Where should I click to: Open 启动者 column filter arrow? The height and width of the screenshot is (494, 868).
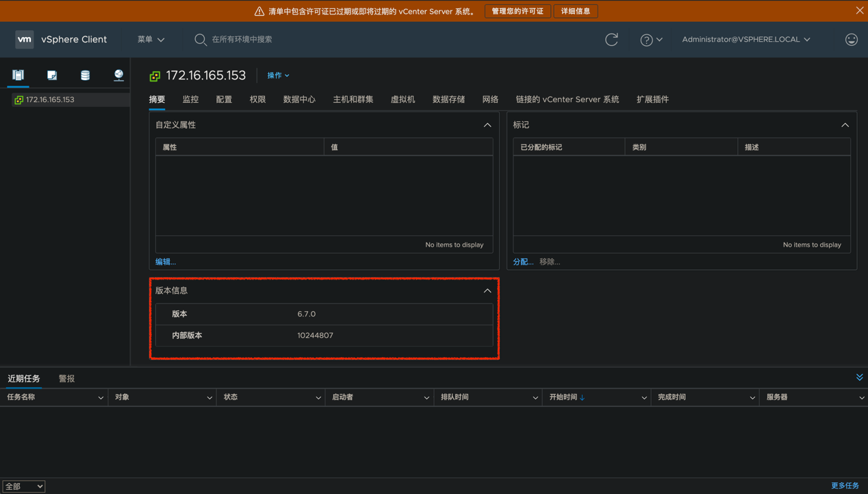click(x=426, y=397)
